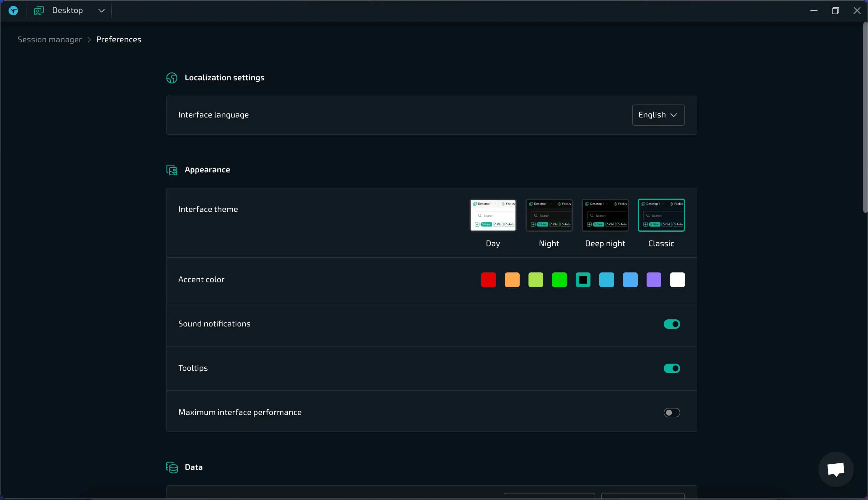The width and height of the screenshot is (868, 500).
Task: Click the Preferences breadcrumb item
Action: pos(118,40)
